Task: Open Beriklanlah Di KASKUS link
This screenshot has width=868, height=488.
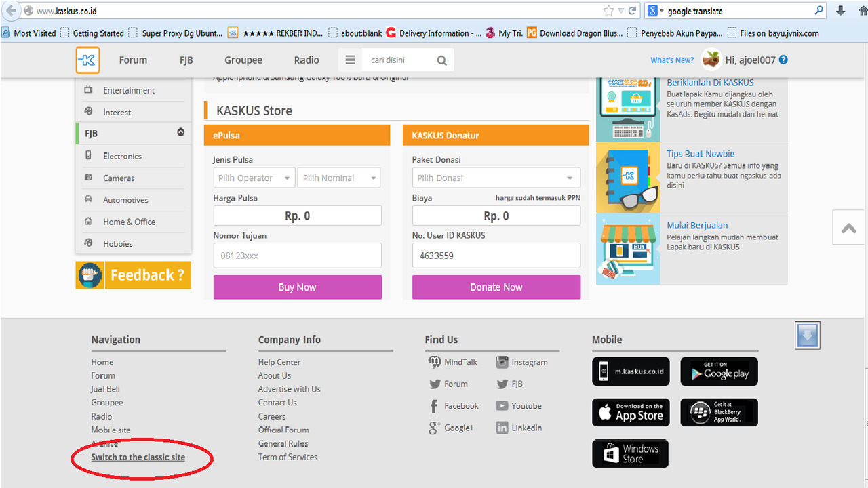Action: click(x=710, y=83)
